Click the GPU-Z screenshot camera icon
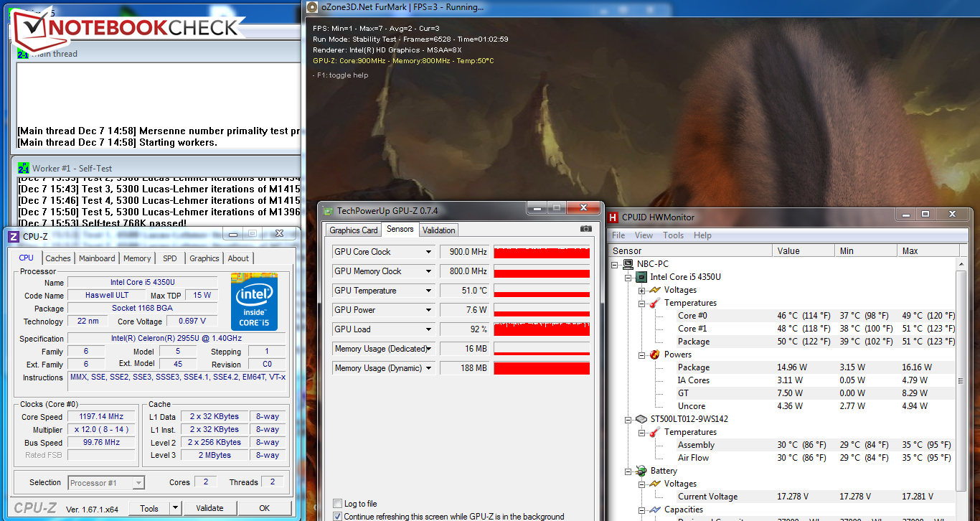The width and height of the screenshot is (980, 521). coord(586,229)
